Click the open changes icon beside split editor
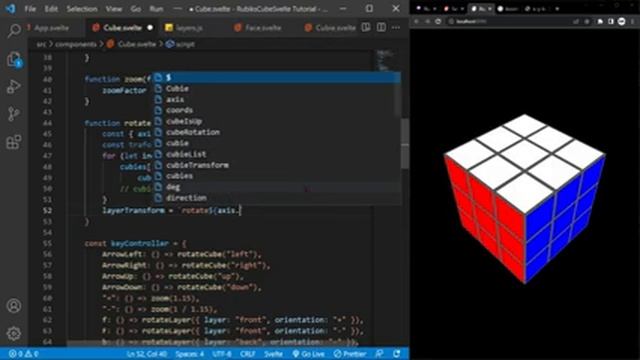 pos(366,27)
